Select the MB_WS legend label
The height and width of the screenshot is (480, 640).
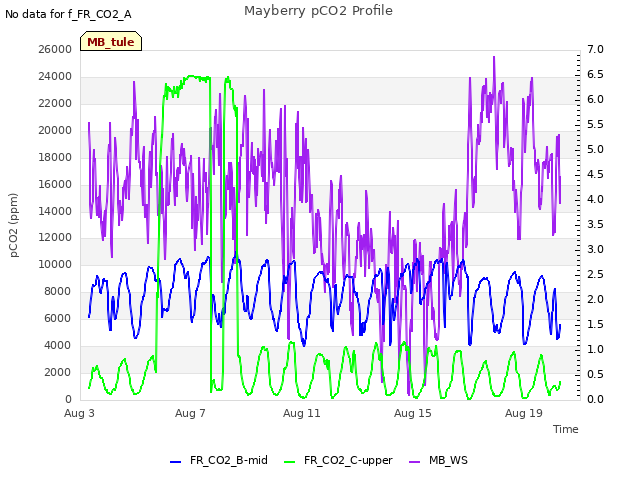(x=448, y=460)
